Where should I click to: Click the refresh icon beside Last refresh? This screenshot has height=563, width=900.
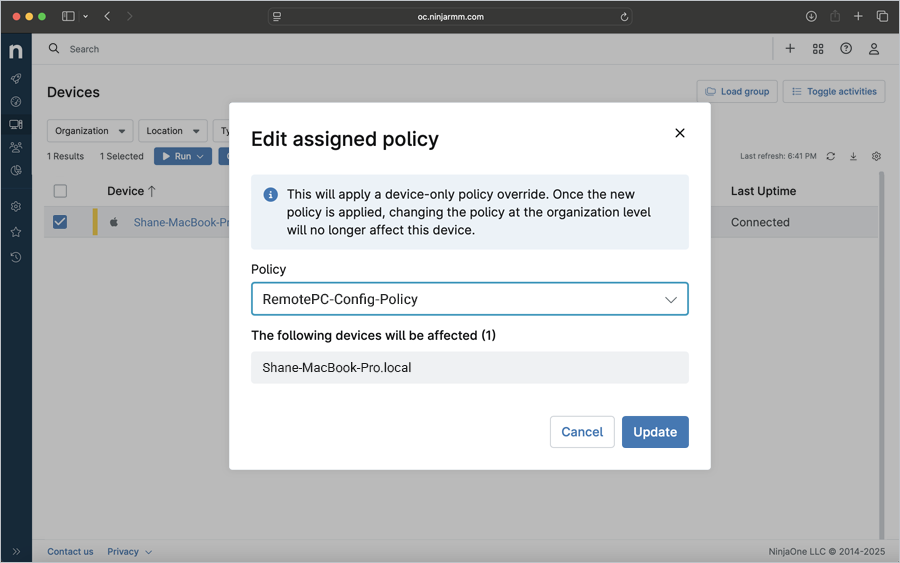click(830, 156)
